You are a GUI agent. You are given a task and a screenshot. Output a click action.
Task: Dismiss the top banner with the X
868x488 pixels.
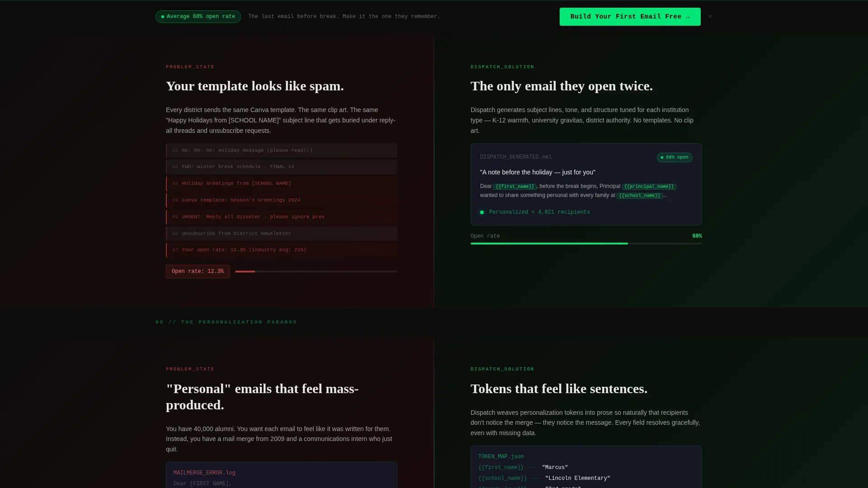[710, 16]
